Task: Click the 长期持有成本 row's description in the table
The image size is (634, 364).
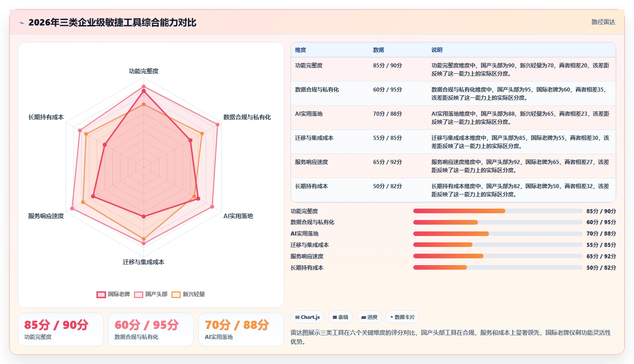Action: tap(520, 190)
